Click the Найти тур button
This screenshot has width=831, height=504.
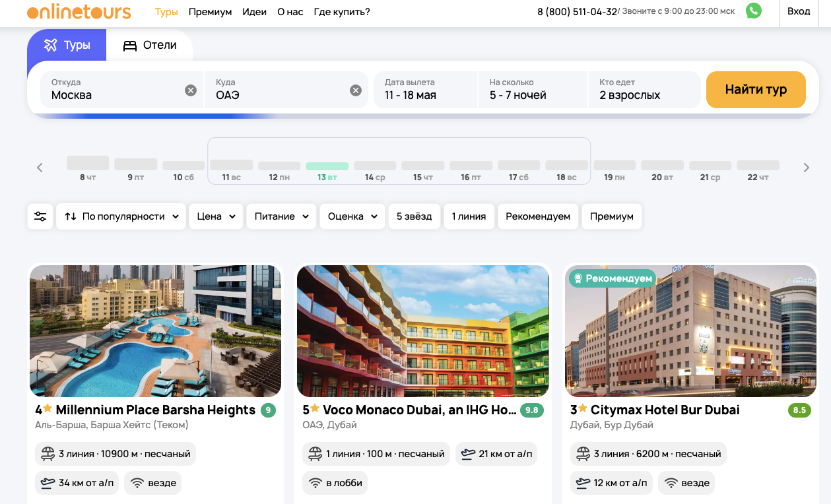tap(756, 90)
